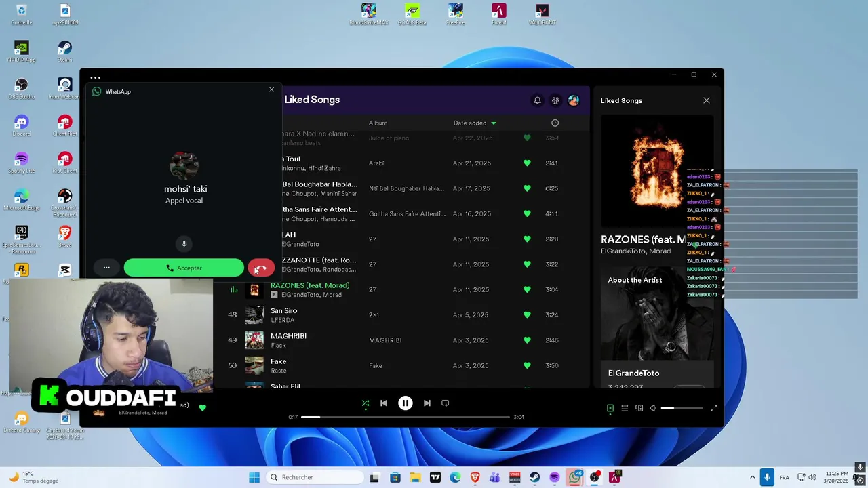Viewport: 868px width, 488px height.
Task: Select MAGHRIBI track title
Action: click(x=288, y=336)
